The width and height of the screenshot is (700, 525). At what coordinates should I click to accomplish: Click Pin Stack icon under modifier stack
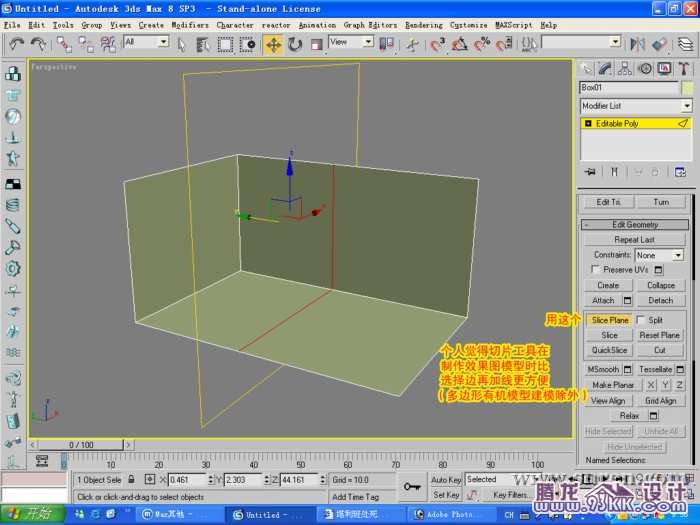[x=590, y=172]
